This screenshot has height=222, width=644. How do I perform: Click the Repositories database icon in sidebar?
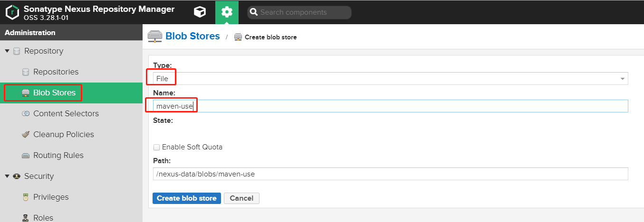click(26, 72)
